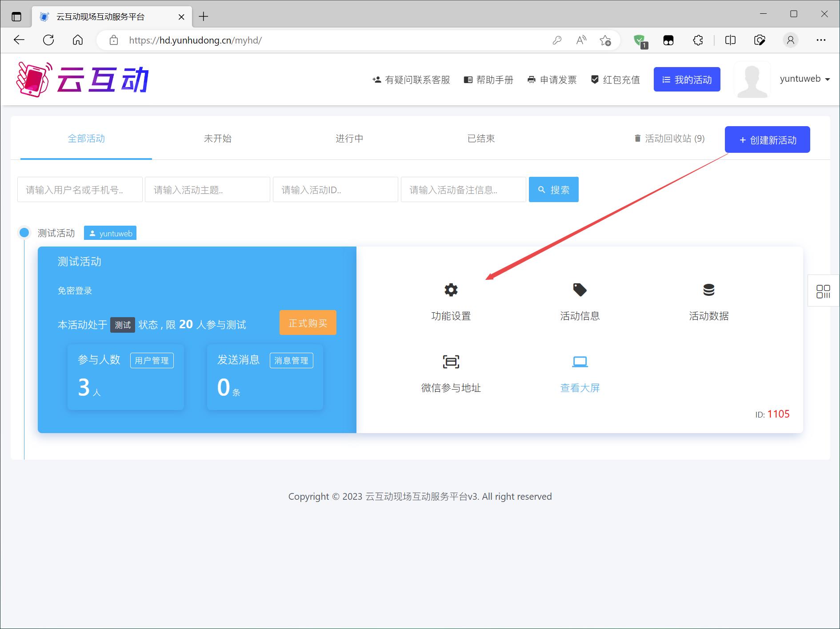Click the 用户管理 button

tap(152, 360)
